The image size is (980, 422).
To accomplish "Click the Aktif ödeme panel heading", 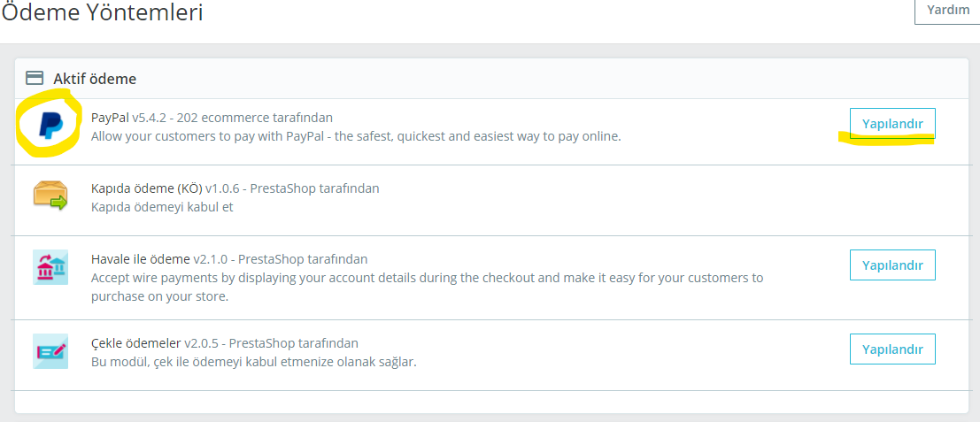I will point(95,79).
